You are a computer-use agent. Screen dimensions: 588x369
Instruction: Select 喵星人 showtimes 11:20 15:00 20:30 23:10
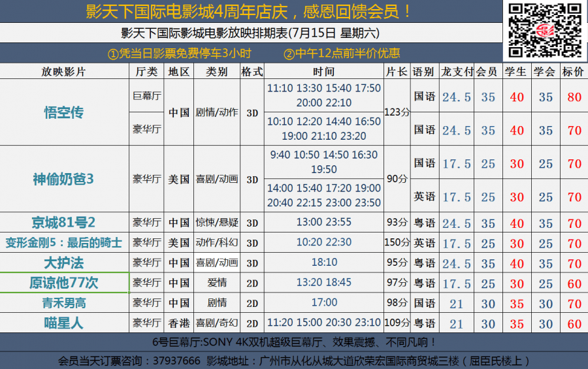(324, 323)
